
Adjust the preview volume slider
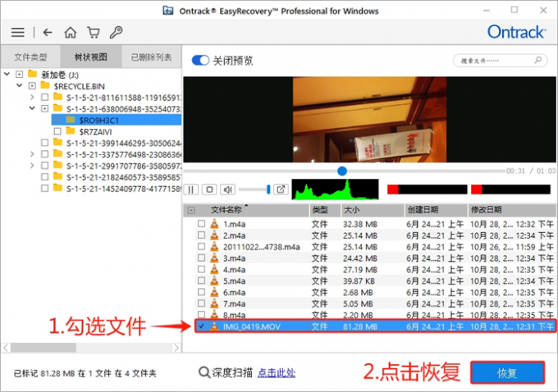point(254,189)
